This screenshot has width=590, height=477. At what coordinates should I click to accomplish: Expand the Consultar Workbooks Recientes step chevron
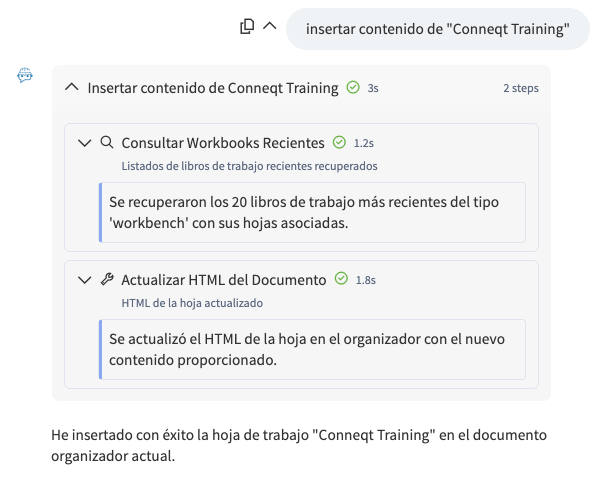pos(84,143)
